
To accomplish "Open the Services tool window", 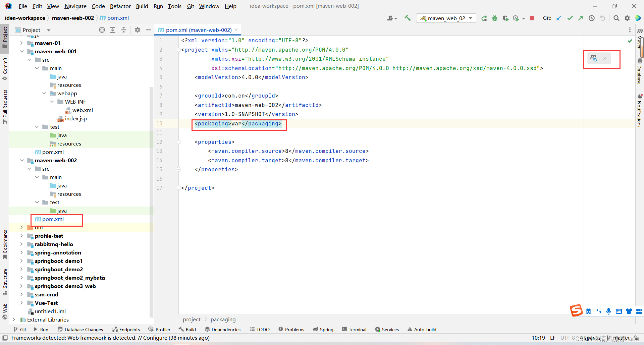I will (x=387, y=329).
